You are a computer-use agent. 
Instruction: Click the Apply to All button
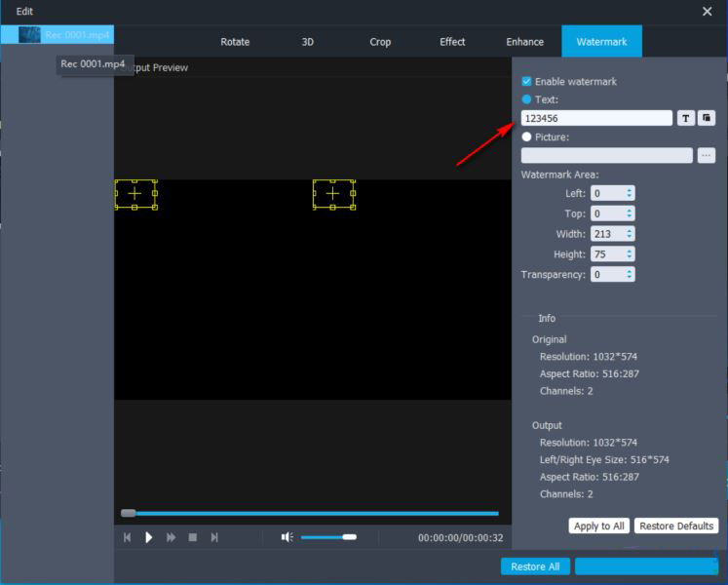click(599, 526)
